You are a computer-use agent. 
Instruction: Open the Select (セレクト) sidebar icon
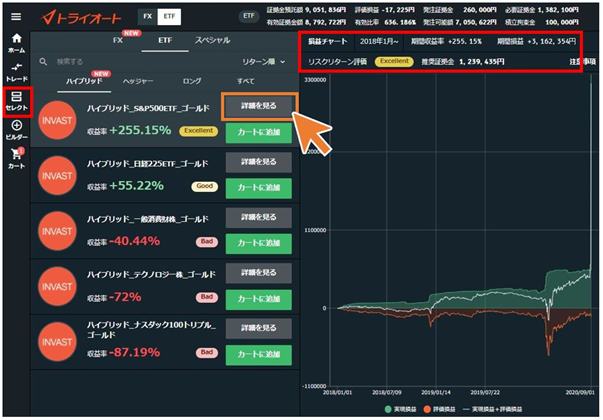(x=16, y=102)
